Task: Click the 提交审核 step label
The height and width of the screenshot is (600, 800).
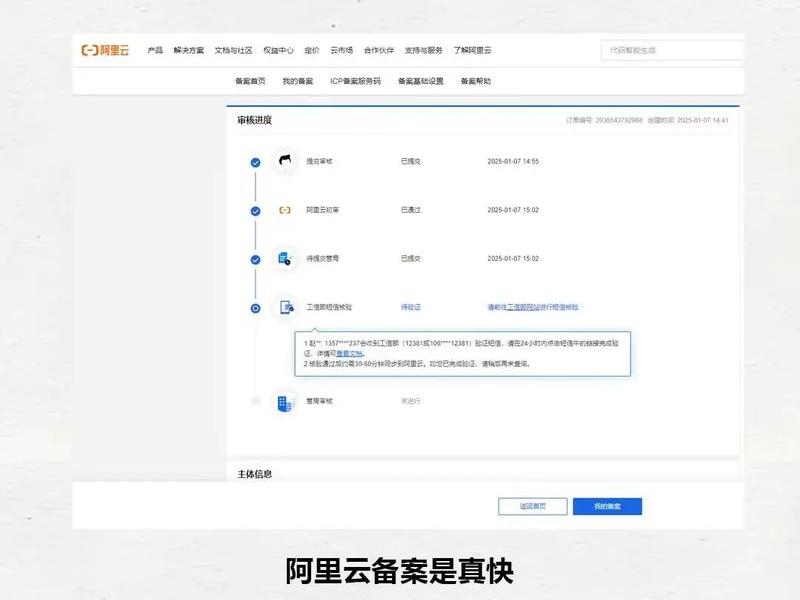Action: coord(319,161)
